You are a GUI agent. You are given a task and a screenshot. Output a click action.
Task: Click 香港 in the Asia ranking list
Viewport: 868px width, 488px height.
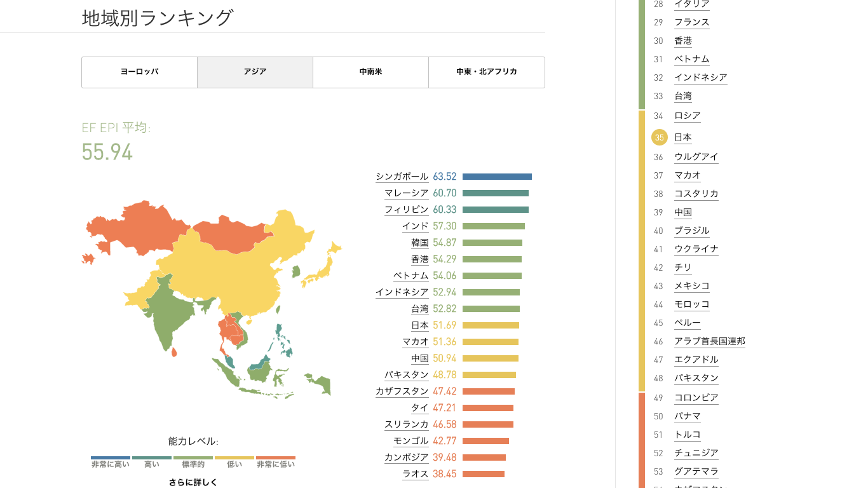(420, 259)
